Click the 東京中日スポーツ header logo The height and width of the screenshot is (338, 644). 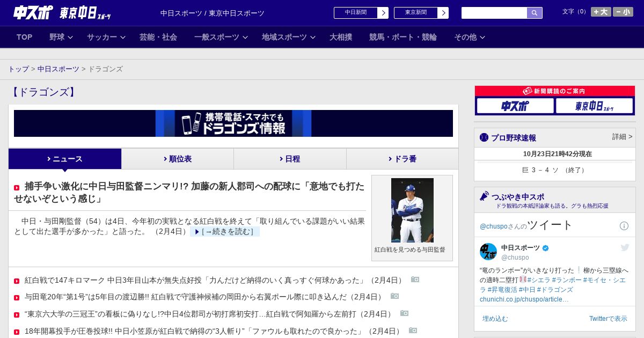pyautogui.click(x=85, y=13)
